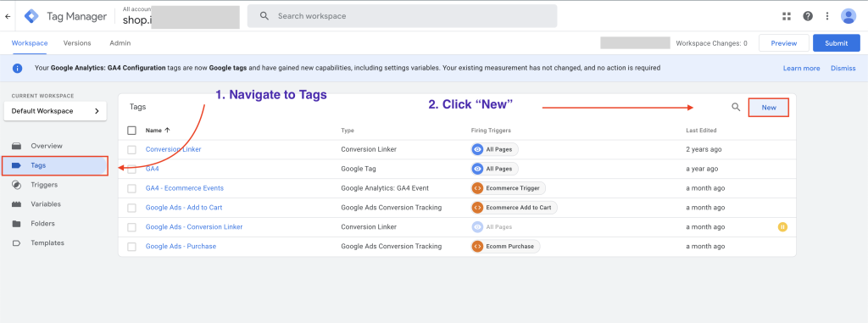Click the paused icon on Google Ads - Conversion Linker row
This screenshot has height=323, width=868.
pyautogui.click(x=782, y=226)
